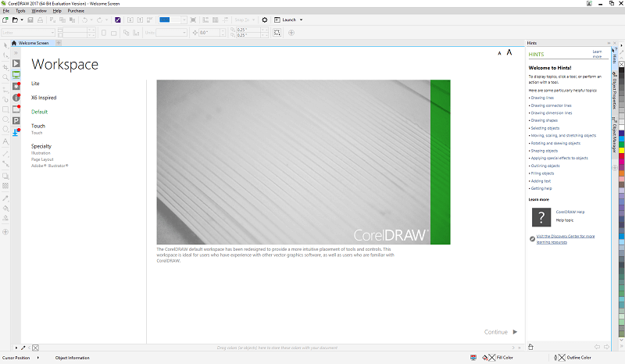625x364 pixels.
Task: Click the Quick customize plus below the toolbox
Action: pos(5,232)
